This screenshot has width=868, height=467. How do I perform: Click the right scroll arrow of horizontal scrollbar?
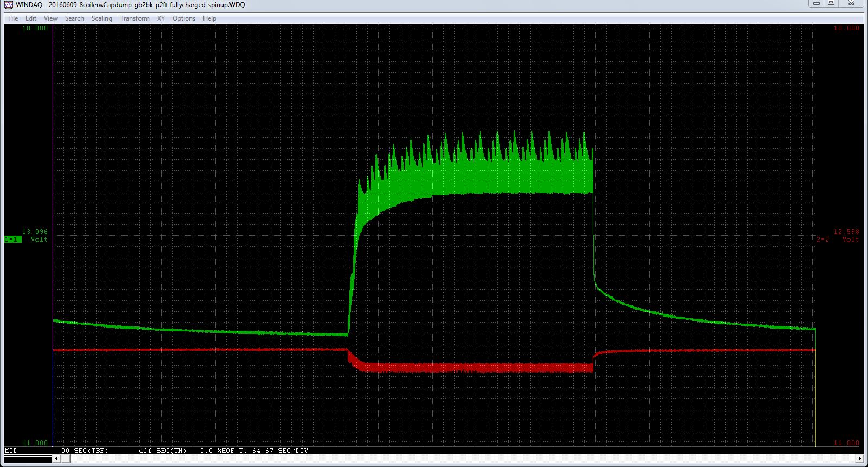tap(860, 459)
